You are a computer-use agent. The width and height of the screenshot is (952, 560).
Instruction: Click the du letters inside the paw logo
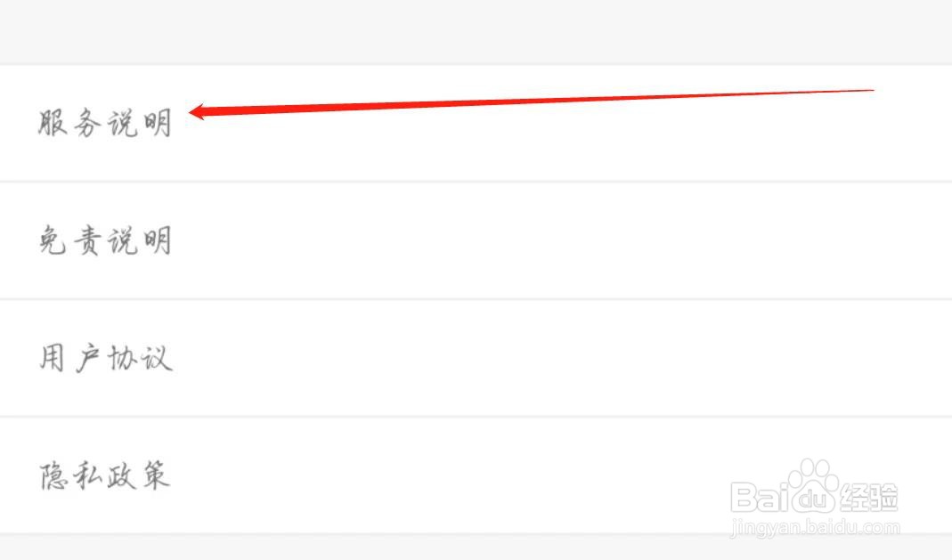click(810, 499)
